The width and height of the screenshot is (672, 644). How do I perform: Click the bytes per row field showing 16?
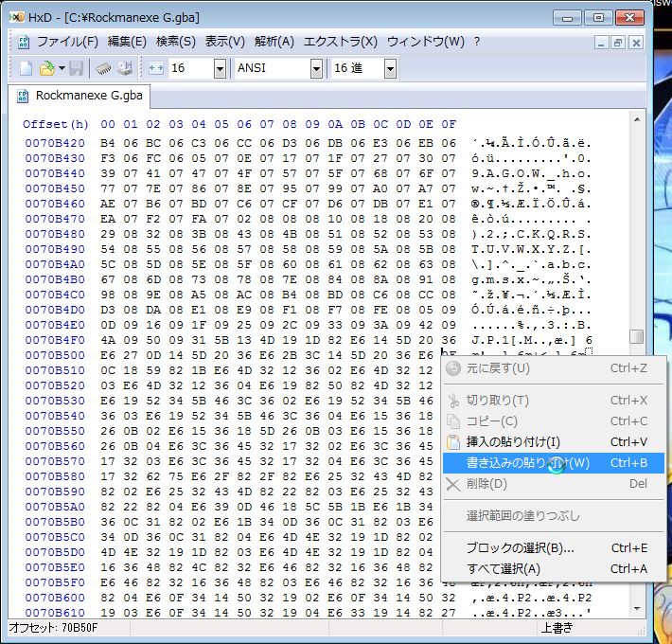coord(191,68)
